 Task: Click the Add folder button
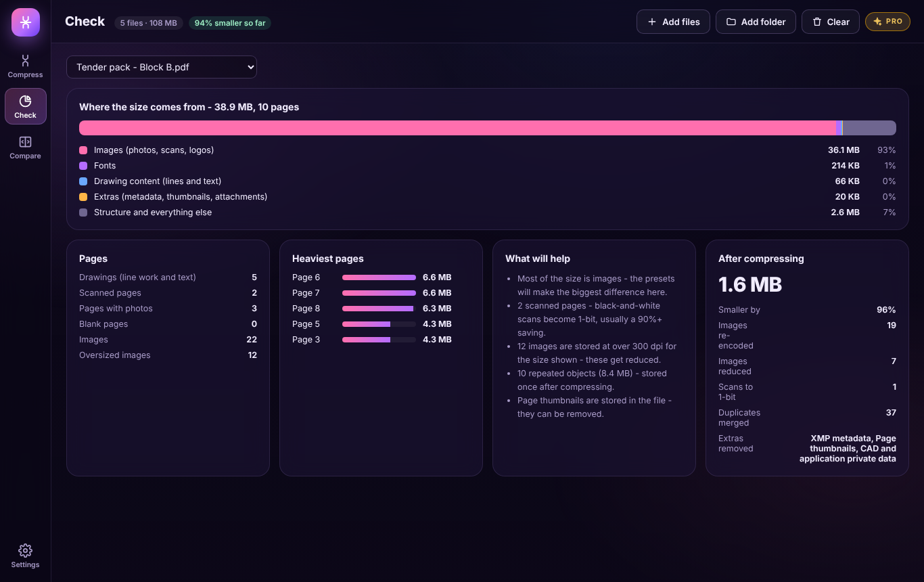[x=756, y=22]
